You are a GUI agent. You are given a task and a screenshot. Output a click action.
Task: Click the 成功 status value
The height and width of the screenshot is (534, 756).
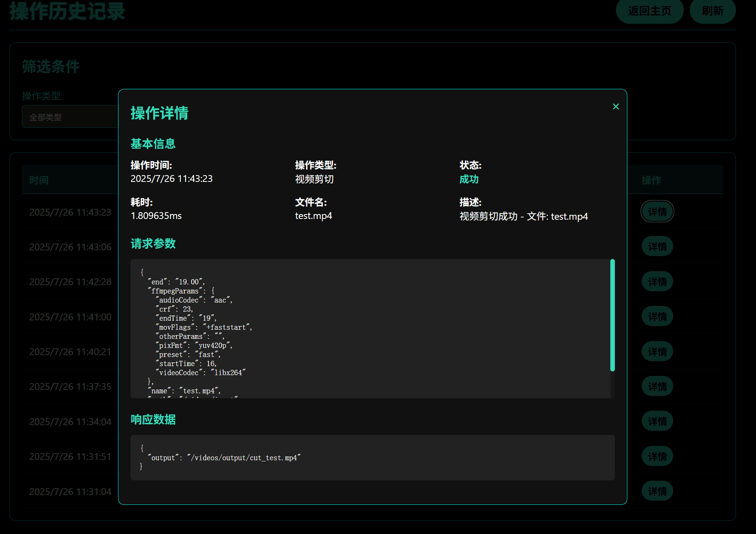click(x=469, y=179)
